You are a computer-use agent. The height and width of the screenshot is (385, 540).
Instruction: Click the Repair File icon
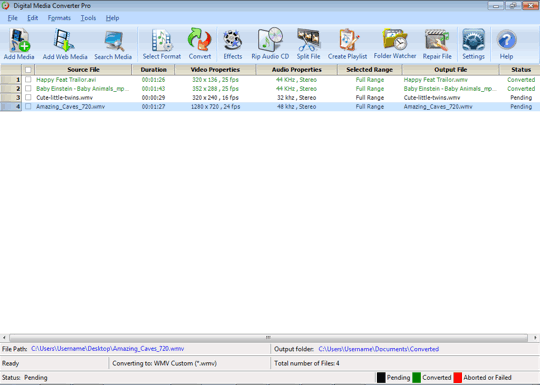437,44
